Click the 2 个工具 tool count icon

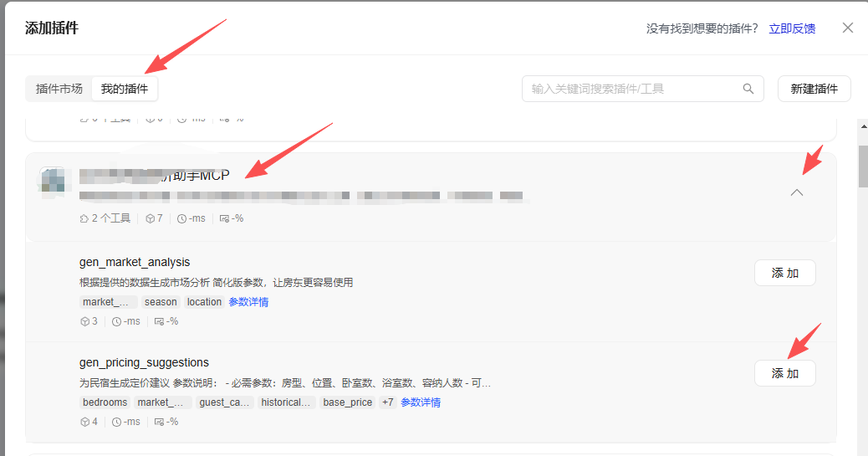[x=84, y=218]
